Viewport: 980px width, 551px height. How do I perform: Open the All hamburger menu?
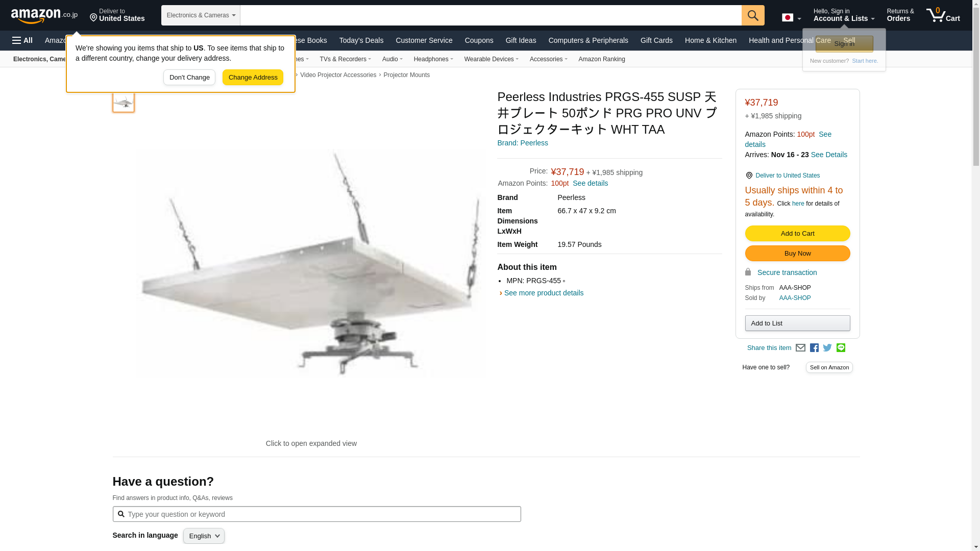pos(22,40)
